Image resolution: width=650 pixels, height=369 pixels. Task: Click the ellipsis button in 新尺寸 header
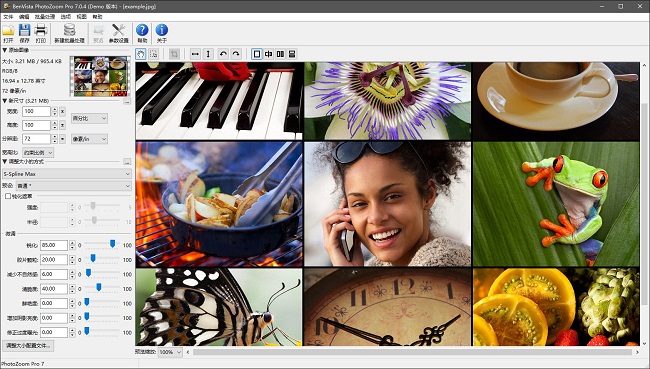pos(127,101)
